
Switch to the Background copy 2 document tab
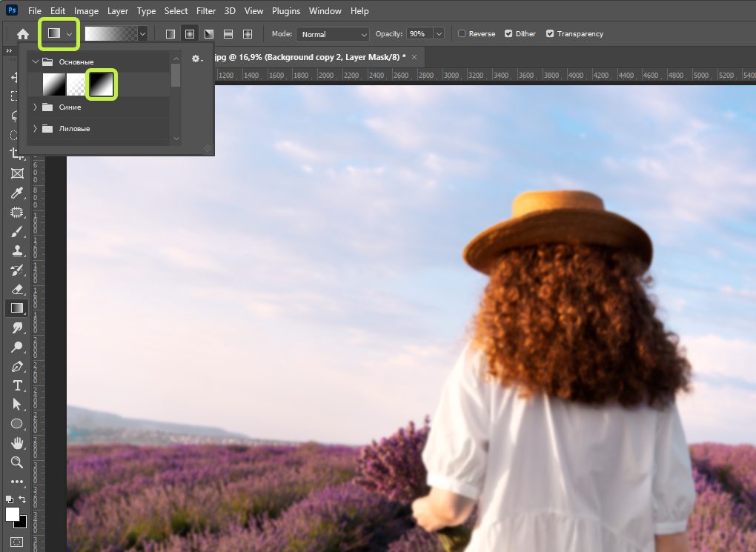coord(310,57)
